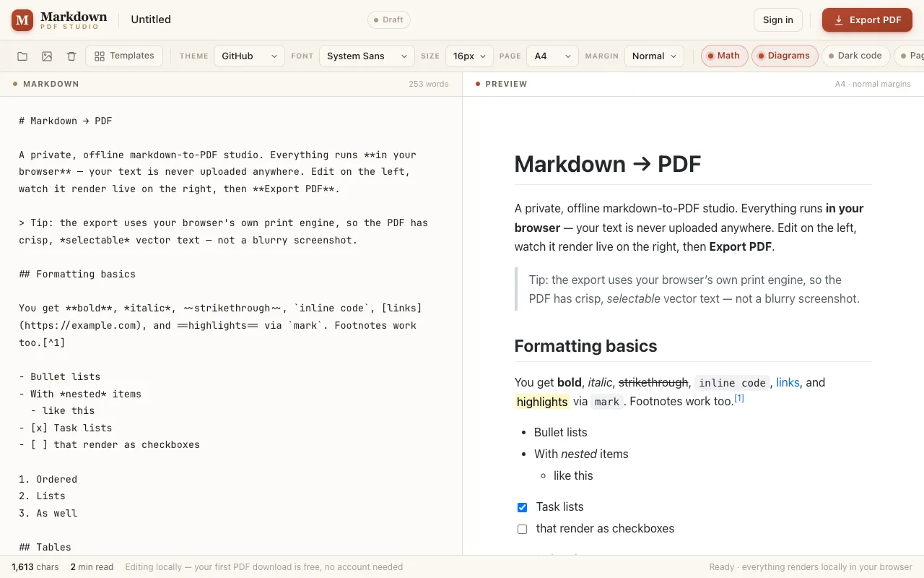Viewport: 924px width, 578px height.
Task: Open the links hyperlink in preview
Action: click(x=788, y=382)
